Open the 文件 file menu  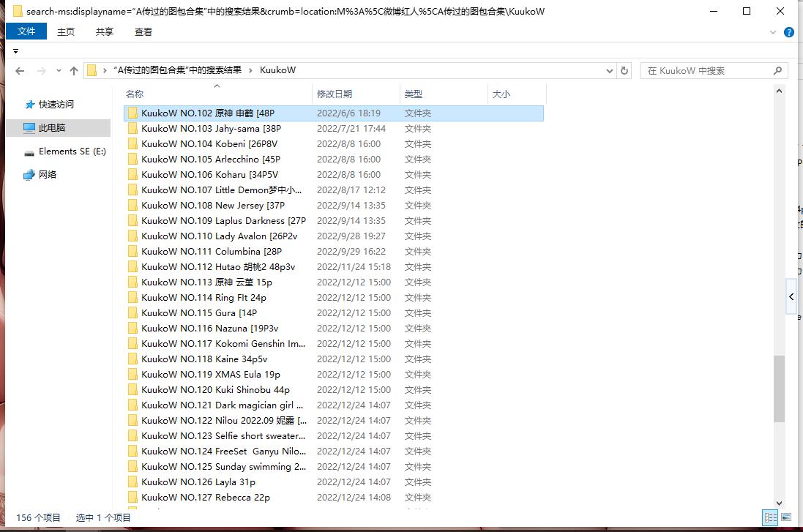(26, 31)
